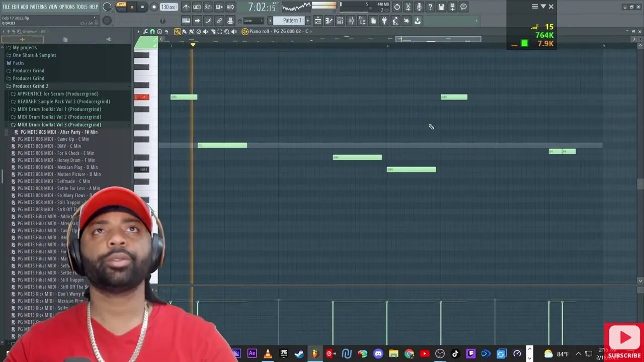The image size is (644, 362).
Task: Open the audio editor scissors icon
Action: tap(408, 7)
